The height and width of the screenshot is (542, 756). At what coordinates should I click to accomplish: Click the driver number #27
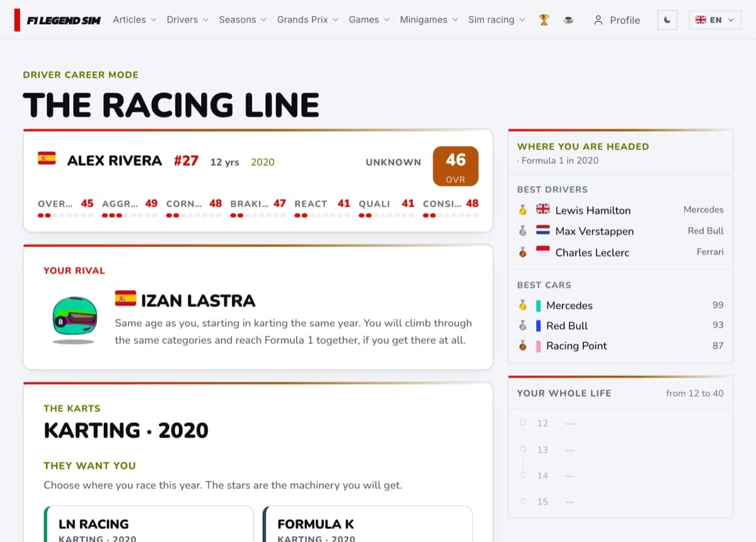(x=186, y=161)
